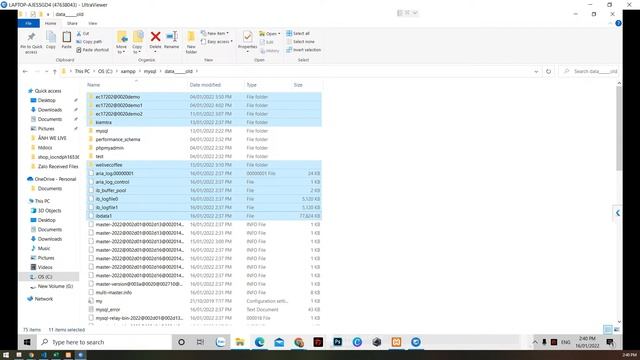Expand recent locations arrow
Image resolution: width=640 pixels, height=360 pixels.
pos(46,71)
